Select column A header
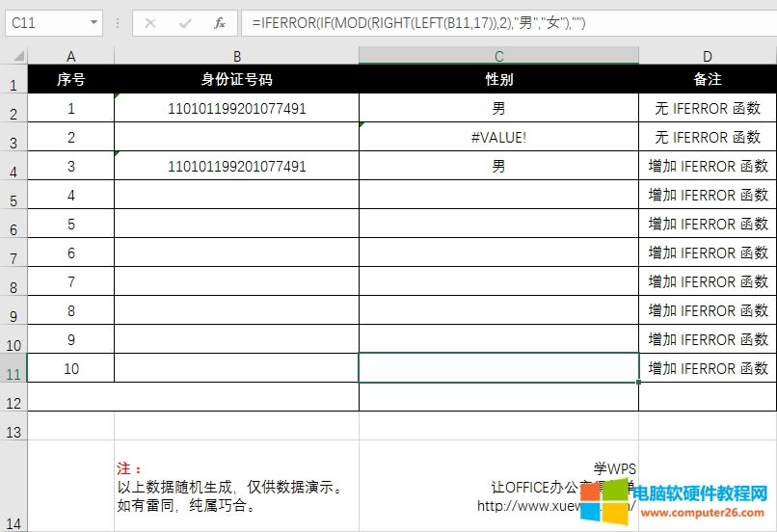The width and height of the screenshot is (777, 532). pyautogui.click(x=71, y=56)
